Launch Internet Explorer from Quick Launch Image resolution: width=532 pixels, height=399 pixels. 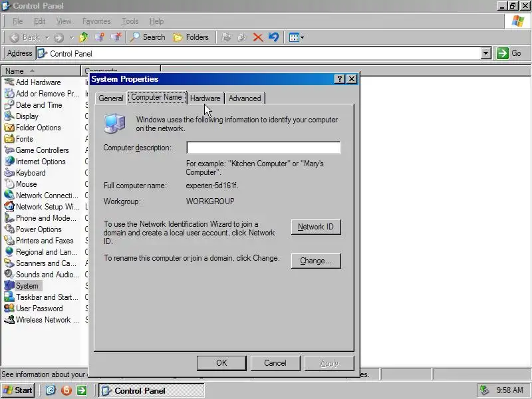pyautogui.click(x=51, y=390)
